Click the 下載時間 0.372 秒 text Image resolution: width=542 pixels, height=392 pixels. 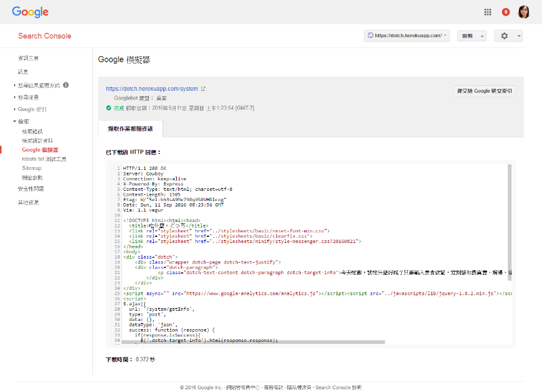point(131,360)
